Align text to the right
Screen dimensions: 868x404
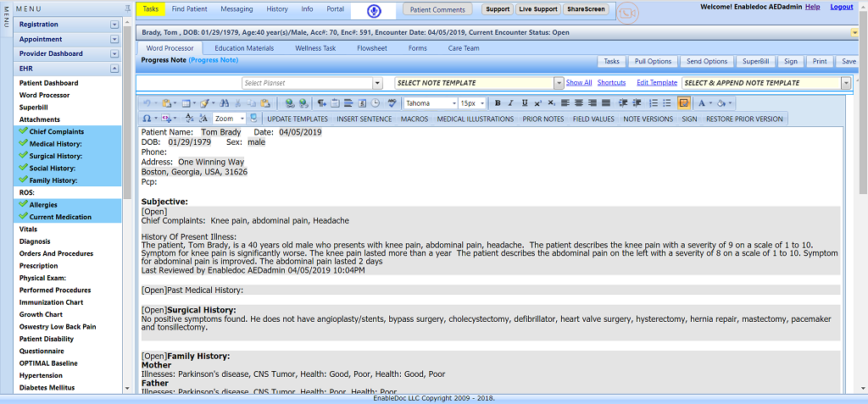(x=593, y=103)
